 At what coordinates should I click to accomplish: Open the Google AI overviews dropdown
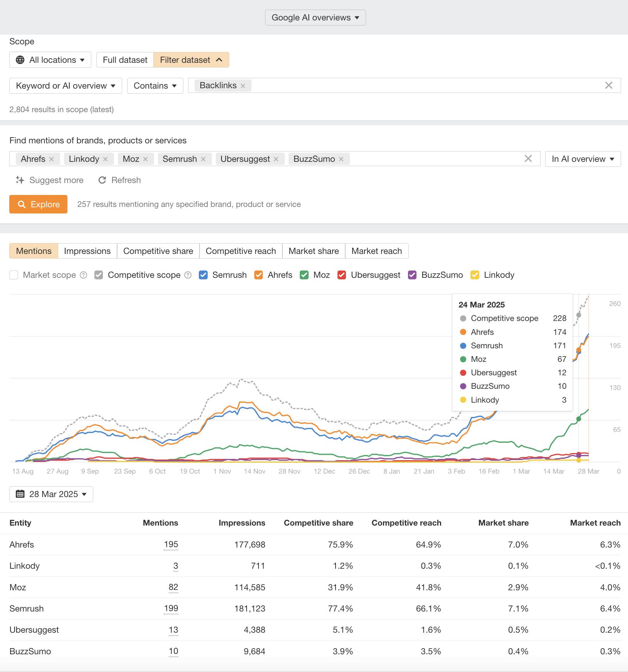(315, 17)
